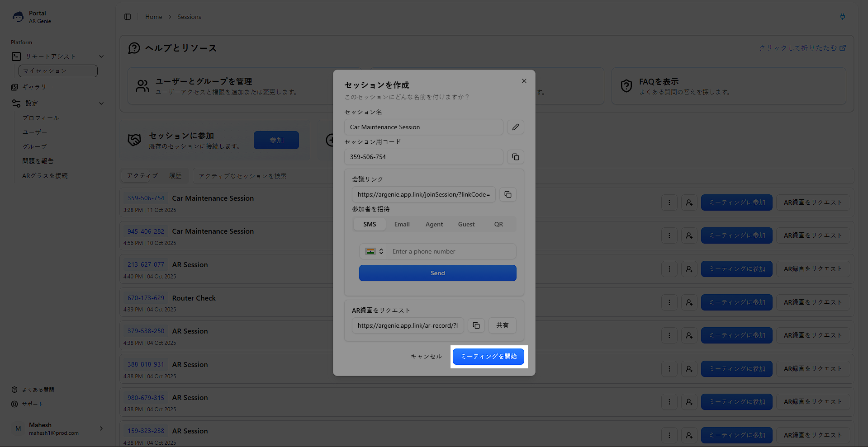The height and width of the screenshot is (447, 868).
Task: Collapse the 設定 sidebar section
Action: click(x=101, y=104)
